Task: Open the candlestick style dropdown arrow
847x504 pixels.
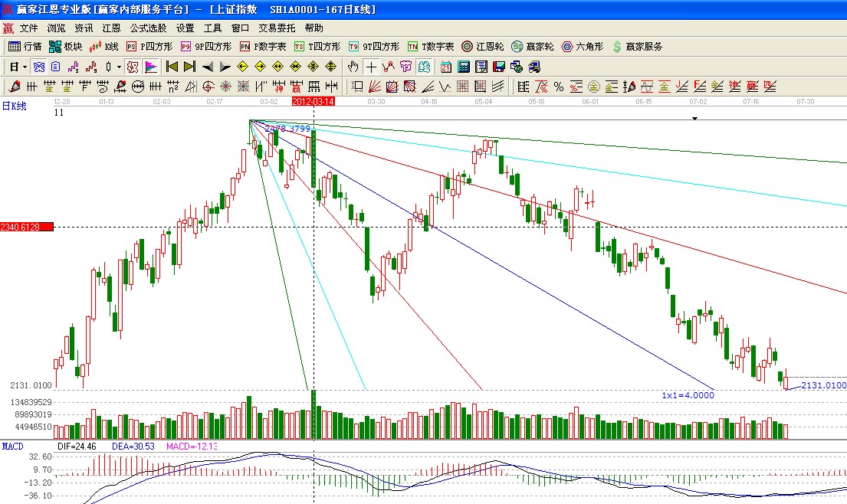Action: [119, 67]
